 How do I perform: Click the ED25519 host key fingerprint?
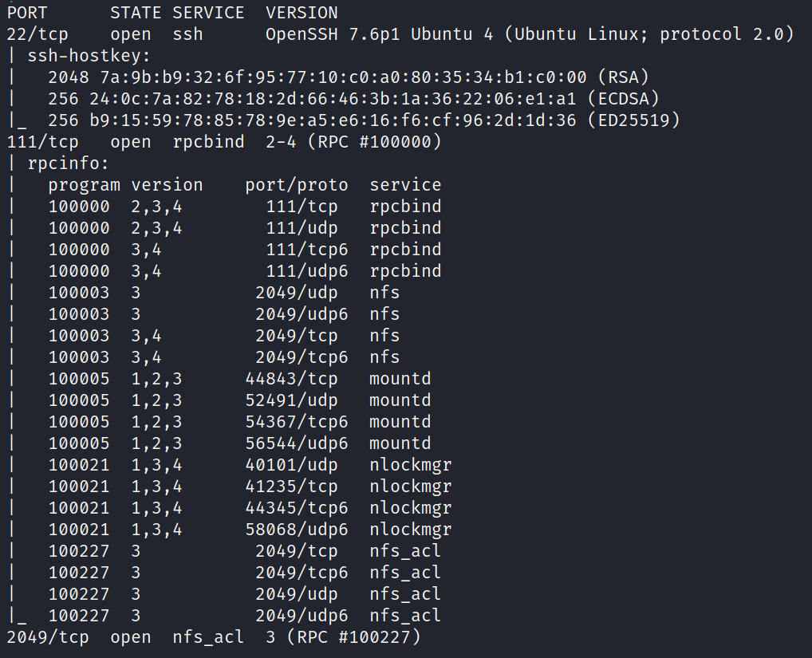click(317, 120)
